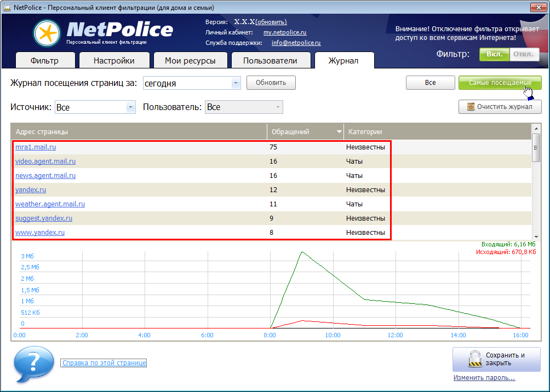The height and width of the screenshot is (392, 550).
Task: Open my.netpolice.ru link
Action: (x=285, y=32)
